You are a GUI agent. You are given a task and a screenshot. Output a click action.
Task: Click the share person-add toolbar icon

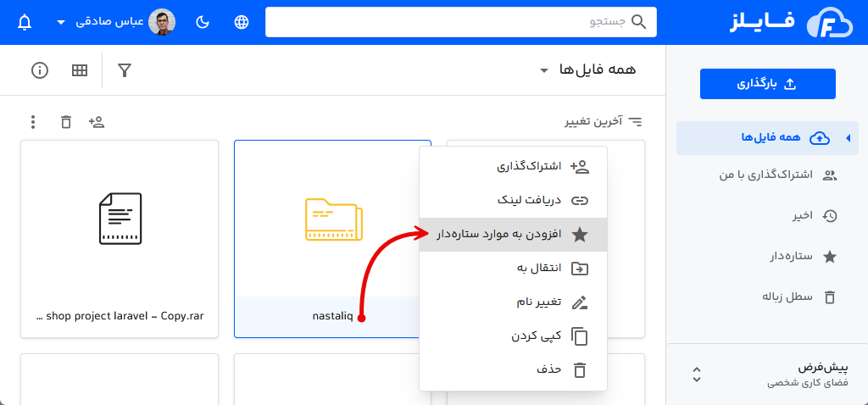coord(97,122)
